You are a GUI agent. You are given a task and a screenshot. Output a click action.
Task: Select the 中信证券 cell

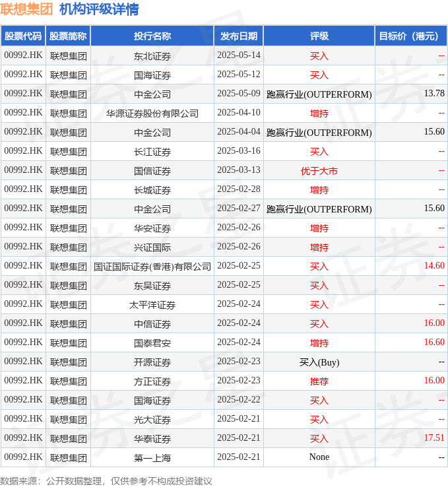click(152, 324)
